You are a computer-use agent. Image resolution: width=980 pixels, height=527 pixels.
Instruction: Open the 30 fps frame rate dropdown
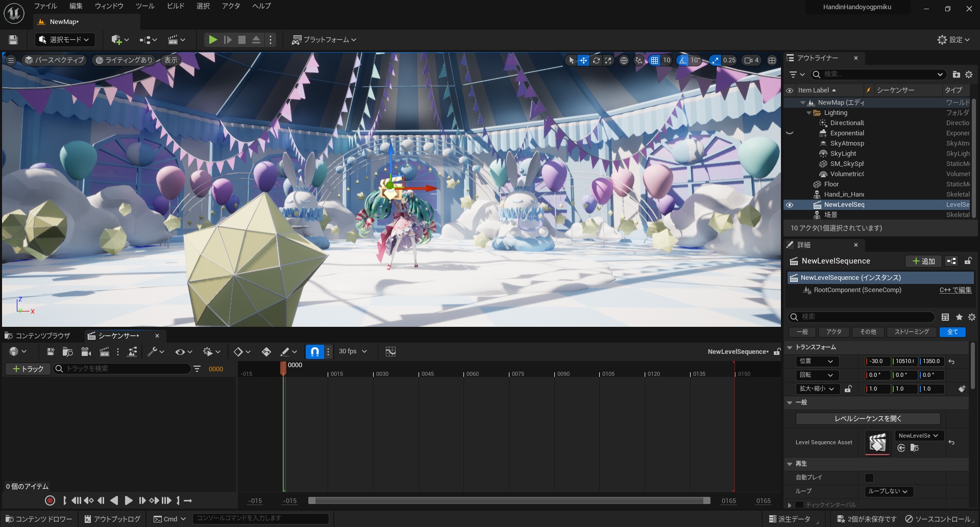click(x=353, y=351)
